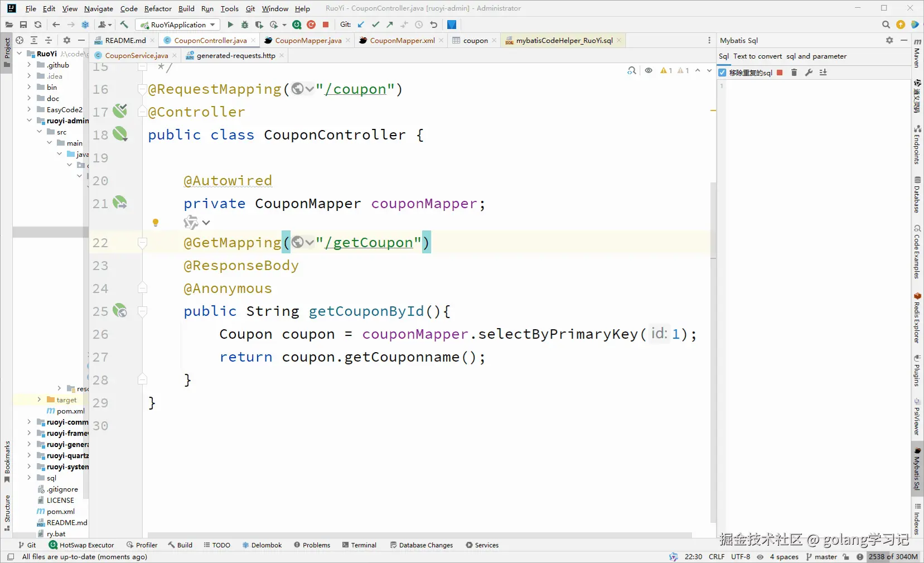Toggle reader mode eye icon in editor

[649, 70]
